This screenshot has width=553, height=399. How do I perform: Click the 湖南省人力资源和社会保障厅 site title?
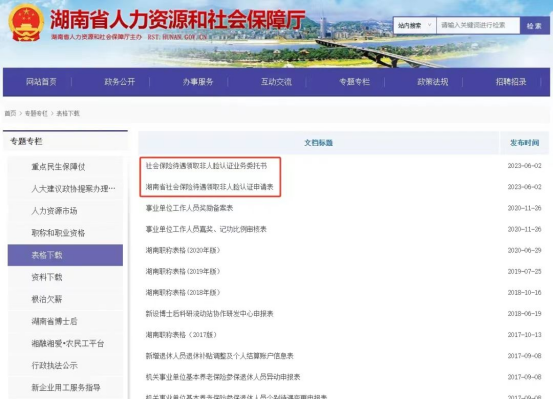coord(177,19)
